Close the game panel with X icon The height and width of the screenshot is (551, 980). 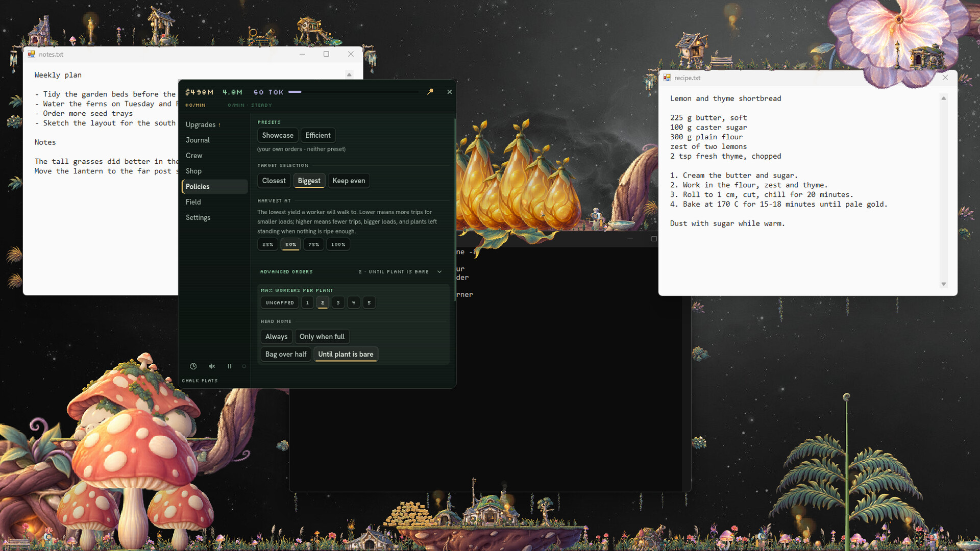pos(450,92)
